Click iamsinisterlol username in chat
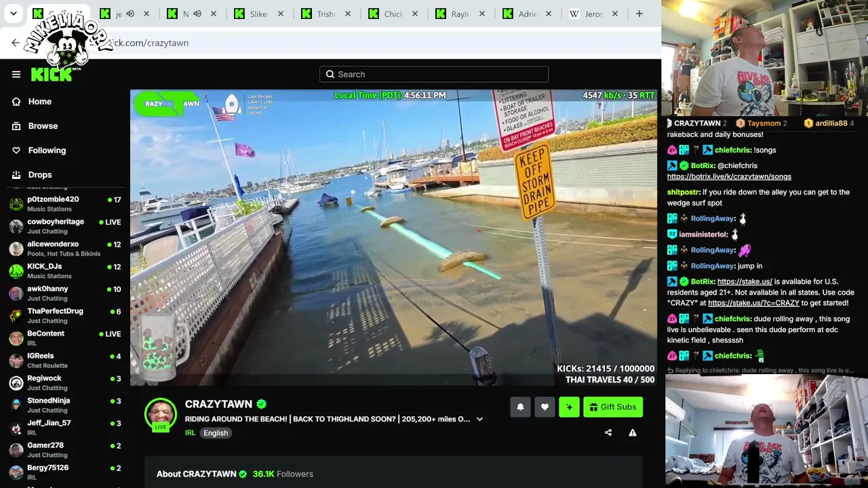The width and height of the screenshot is (868, 488). point(703,235)
